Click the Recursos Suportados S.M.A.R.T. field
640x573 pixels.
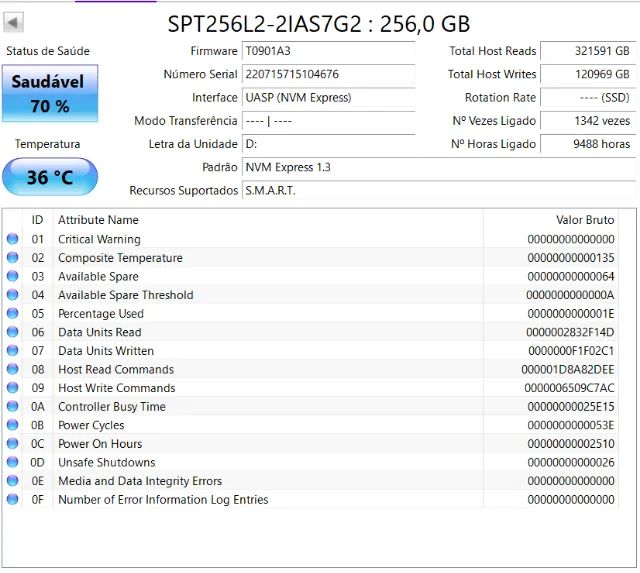pos(439,191)
